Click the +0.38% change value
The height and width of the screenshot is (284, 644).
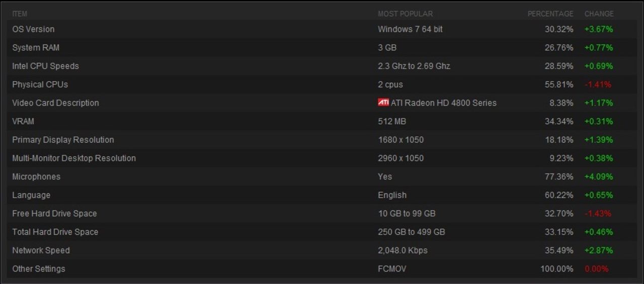coord(599,158)
